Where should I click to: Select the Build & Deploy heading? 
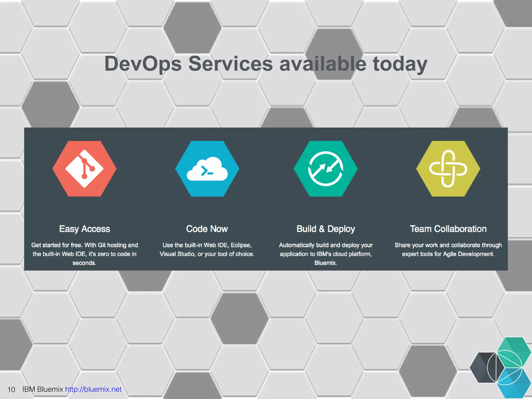(x=326, y=229)
